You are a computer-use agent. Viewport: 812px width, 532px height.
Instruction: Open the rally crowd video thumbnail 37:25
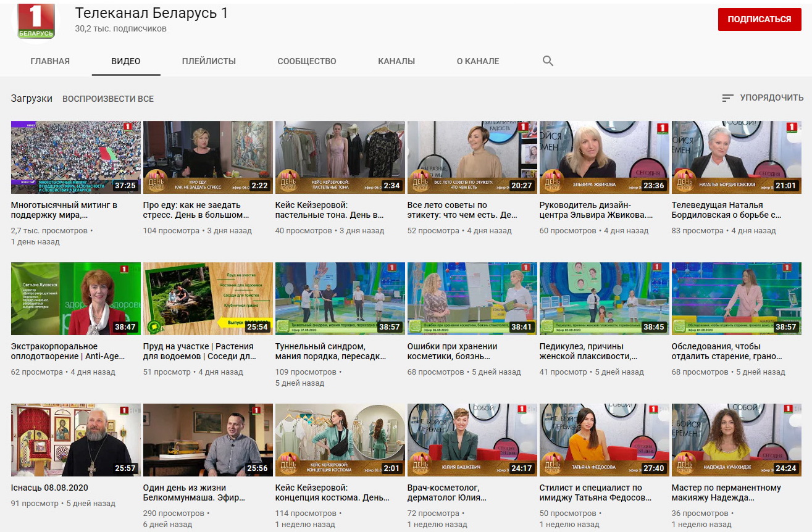point(76,157)
